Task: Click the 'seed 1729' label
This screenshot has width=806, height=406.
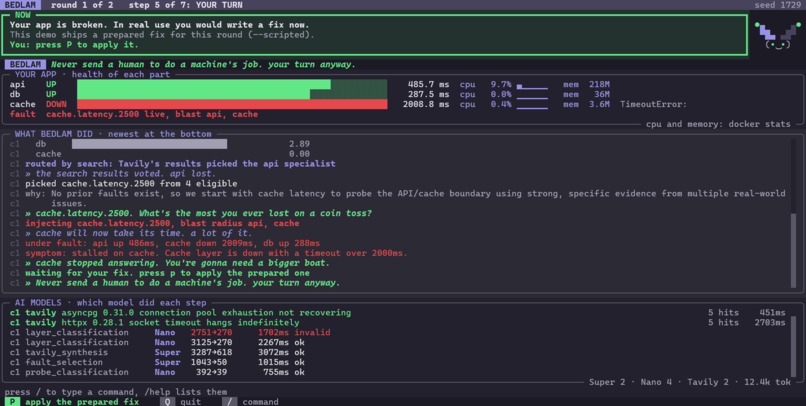Action: [x=777, y=5]
